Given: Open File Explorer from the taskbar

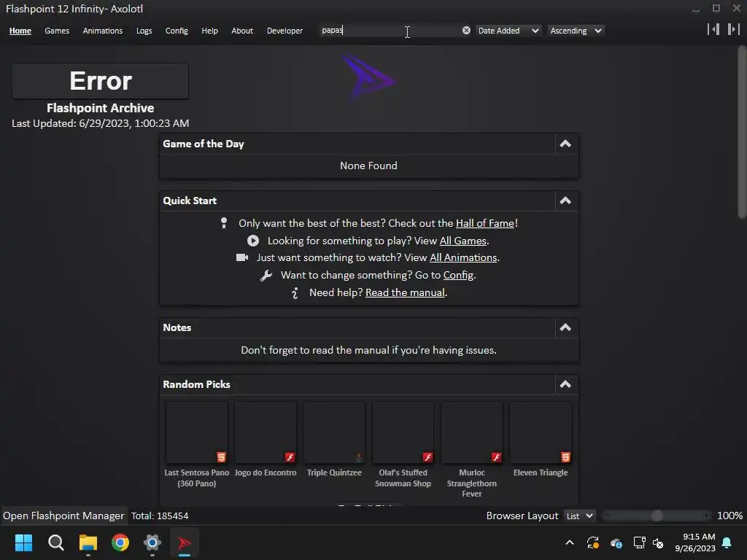Looking at the screenshot, I should [x=88, y=542].
